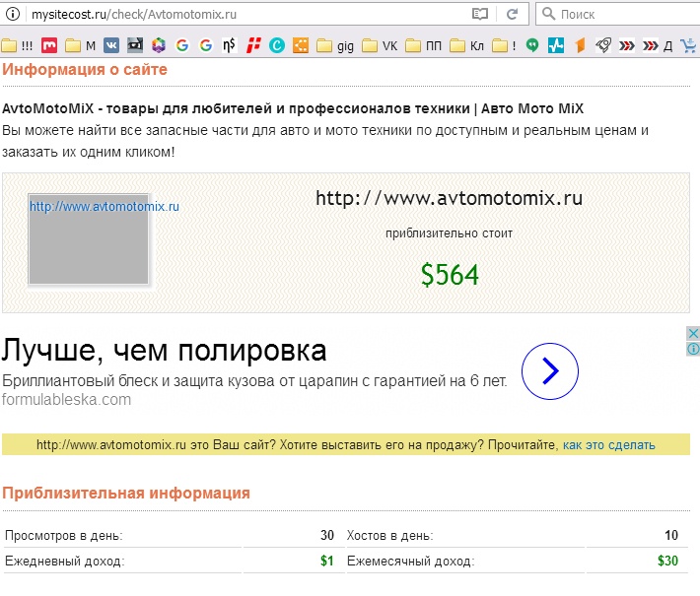Open the 'η$' bookmark icon
The height and width of the screenshot is (596, 700).
click(x=229, y=45)
